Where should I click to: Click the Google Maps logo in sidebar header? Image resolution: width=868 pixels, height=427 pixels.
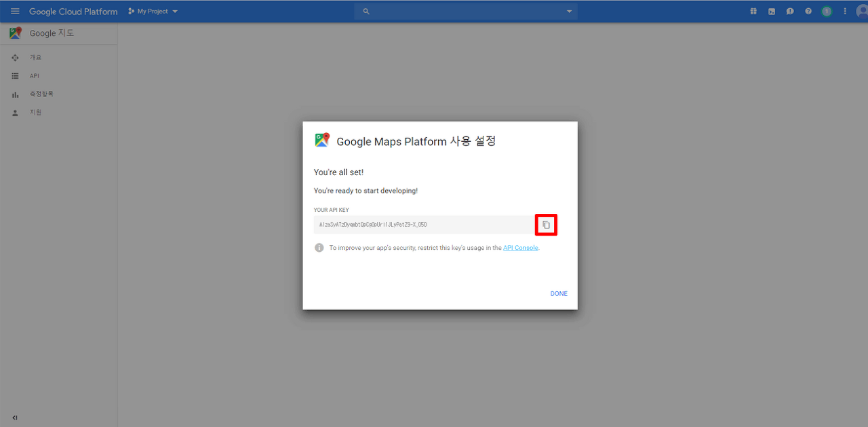[x=16, y=33]
